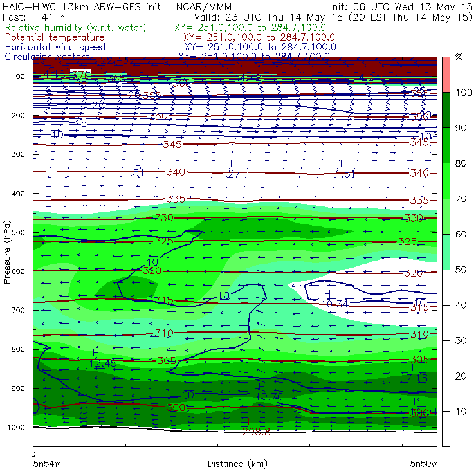Image resolution: width=476 pixels, height=476 pixels.
Task: Click the 'Pressure (hPa)' axis label
Action: pos(6,252)
